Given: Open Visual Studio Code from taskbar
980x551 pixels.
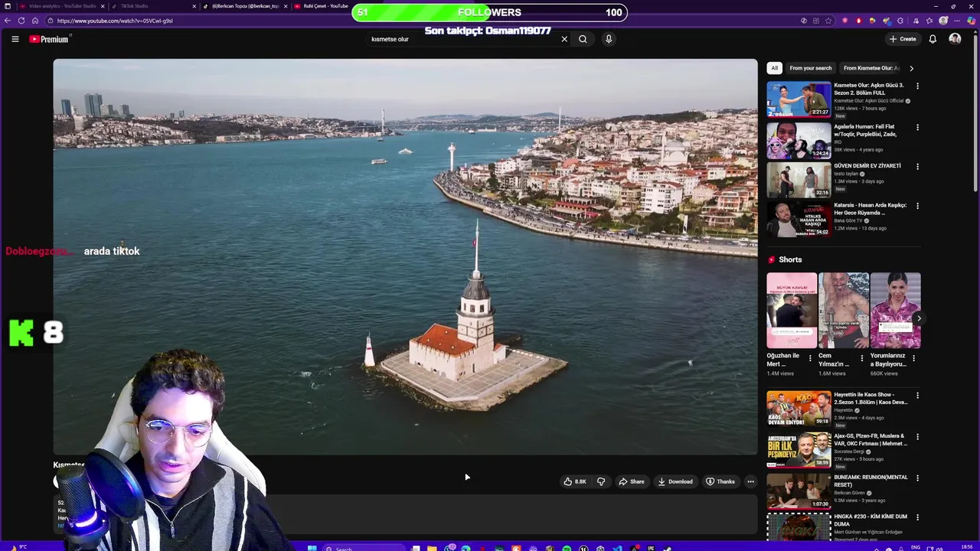Looking at the screenshot, I should coord(617,548).
